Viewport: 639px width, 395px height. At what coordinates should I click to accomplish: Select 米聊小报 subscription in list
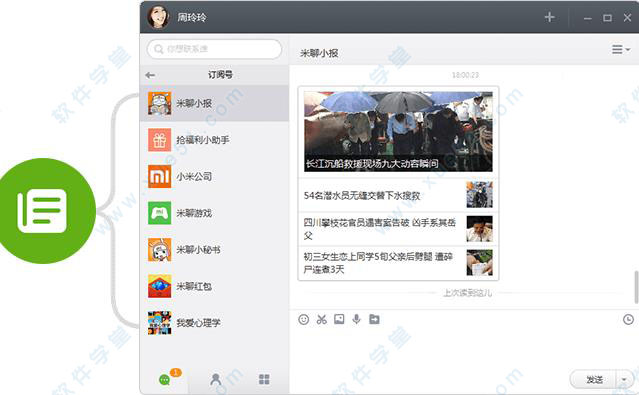click(x=214, y=103)
